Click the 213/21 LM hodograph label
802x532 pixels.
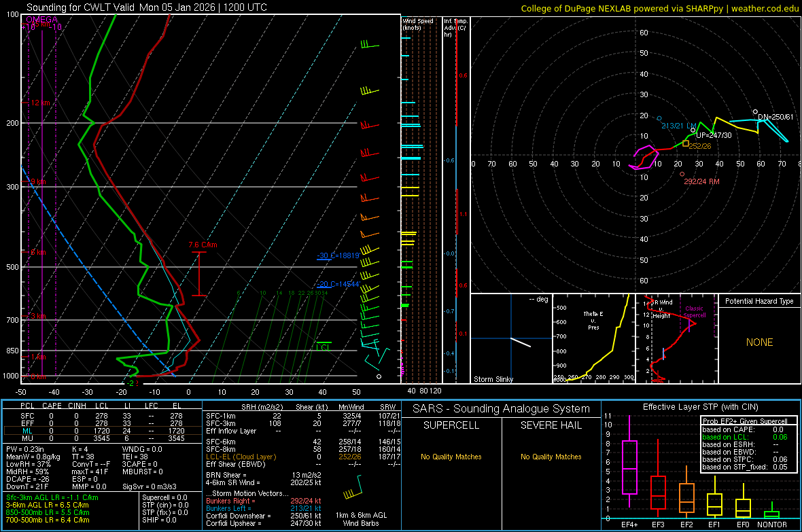coord(679,126)
